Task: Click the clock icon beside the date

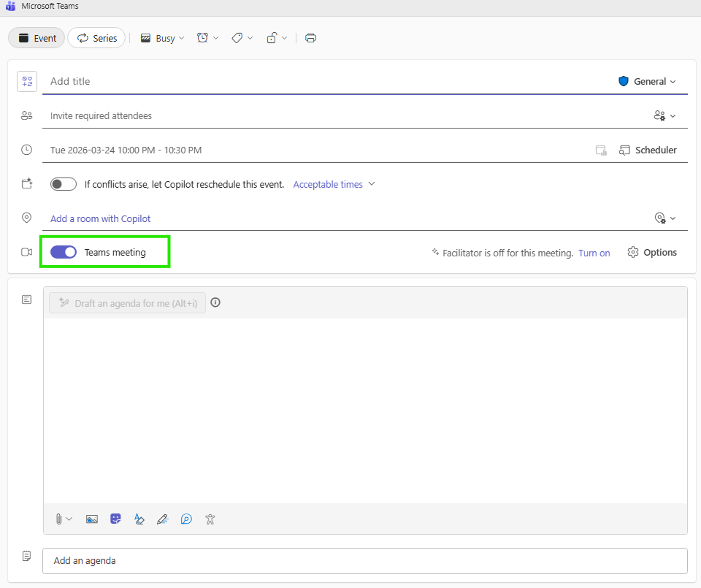Action: pyautogui.click(x=27, y=150)
